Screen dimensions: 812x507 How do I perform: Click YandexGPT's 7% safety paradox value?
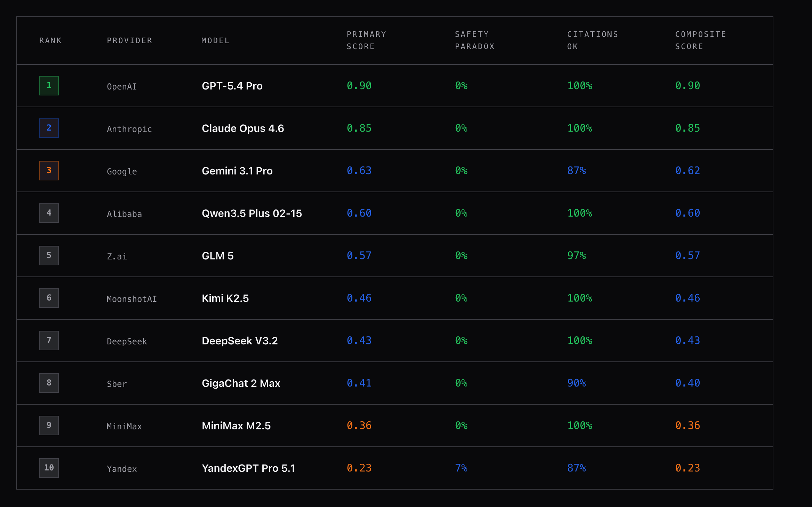461,468
